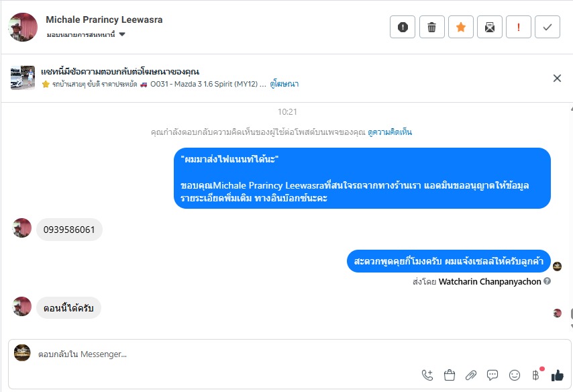Click the Mazda ad thumbnail image
This screenshot has width=573, height=392.
[23, 78]
